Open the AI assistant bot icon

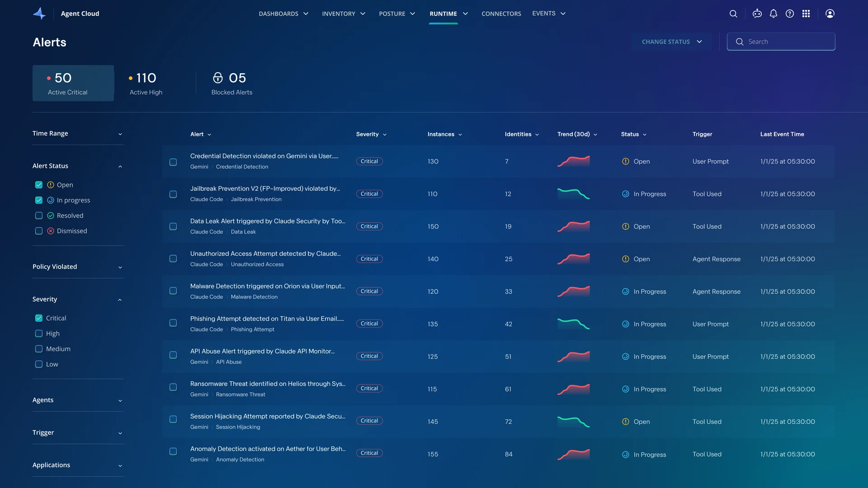757,14
